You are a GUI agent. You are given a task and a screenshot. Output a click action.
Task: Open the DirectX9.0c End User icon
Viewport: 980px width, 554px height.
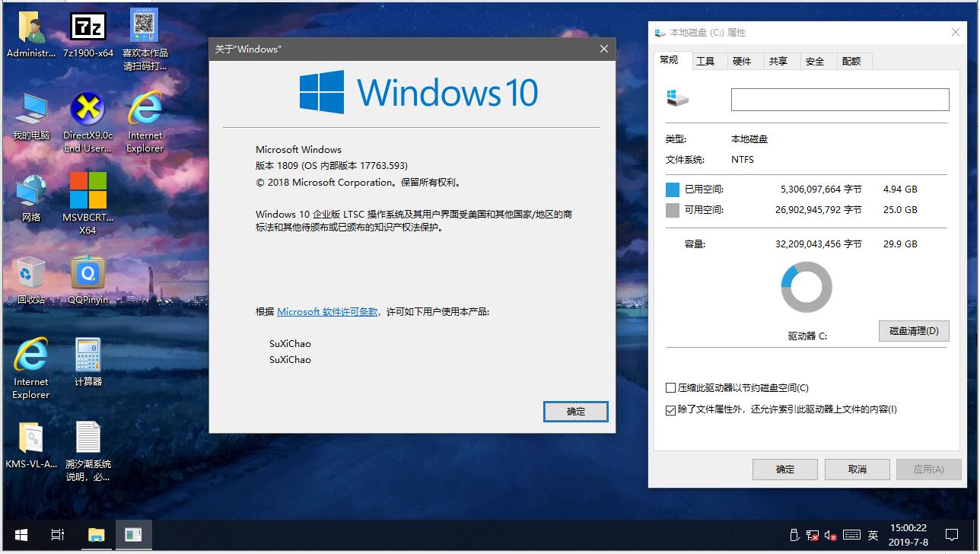point(87,123)
